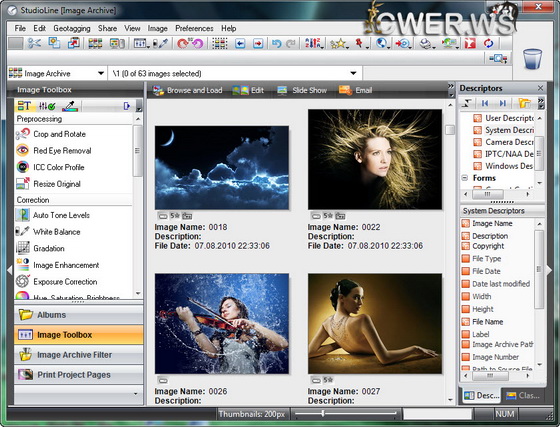
Task: Click the Email button
Action: point(356,90)
